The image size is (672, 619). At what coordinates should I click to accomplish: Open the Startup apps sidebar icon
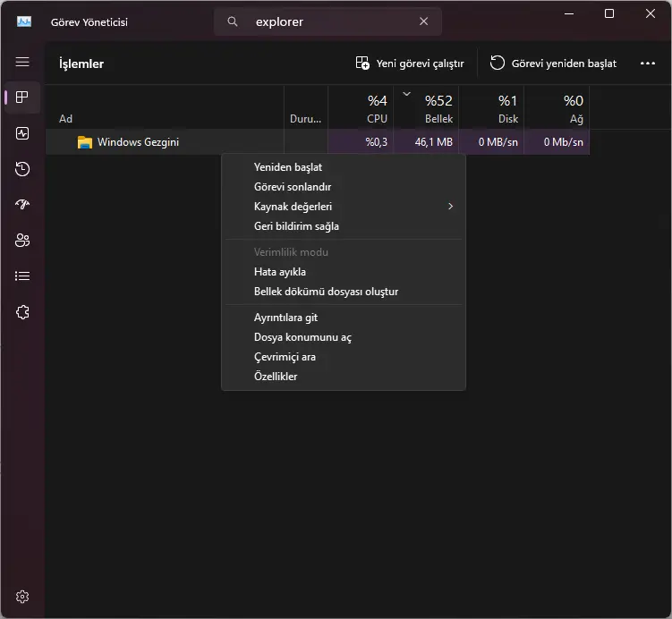22,204
